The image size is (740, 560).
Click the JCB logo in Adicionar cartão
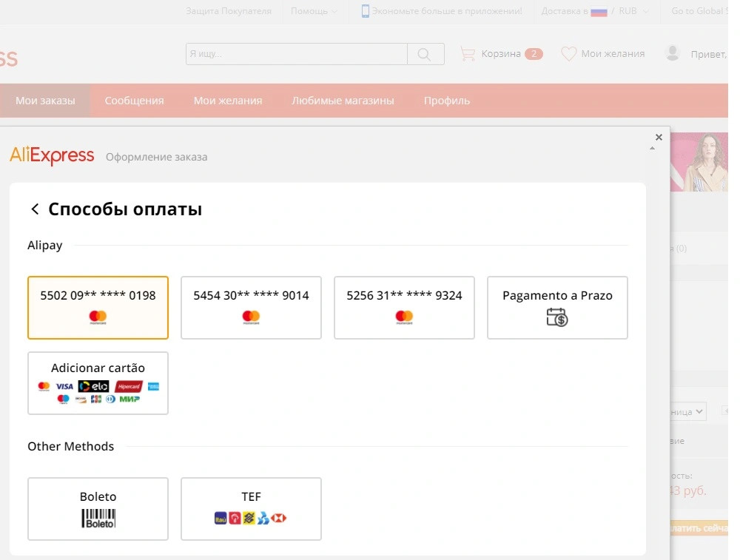(x=95, y=399)
